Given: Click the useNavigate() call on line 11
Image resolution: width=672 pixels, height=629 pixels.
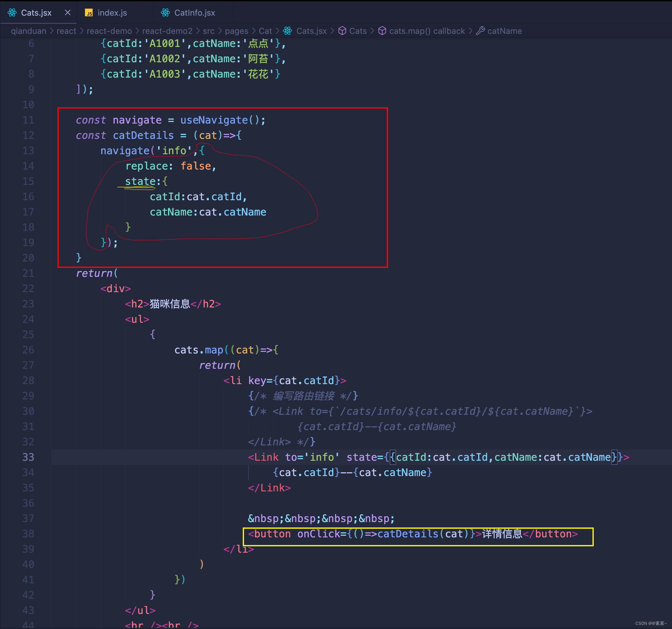Looking at the screenshot, I should 214,120.
